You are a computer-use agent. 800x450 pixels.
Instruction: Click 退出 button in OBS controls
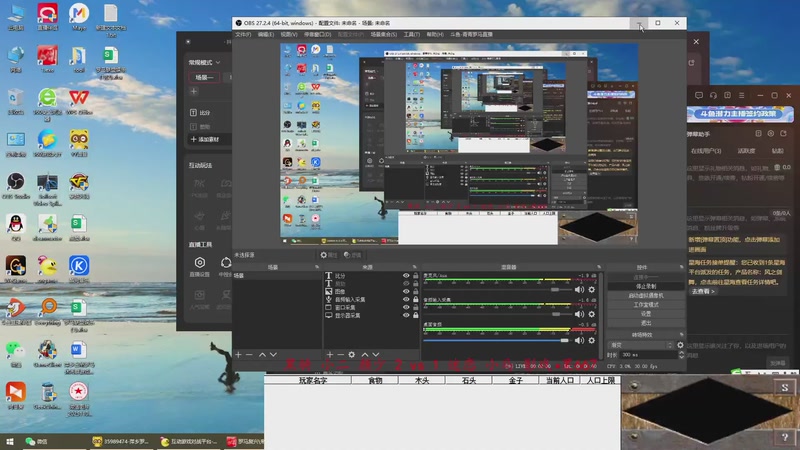[646, 323]
